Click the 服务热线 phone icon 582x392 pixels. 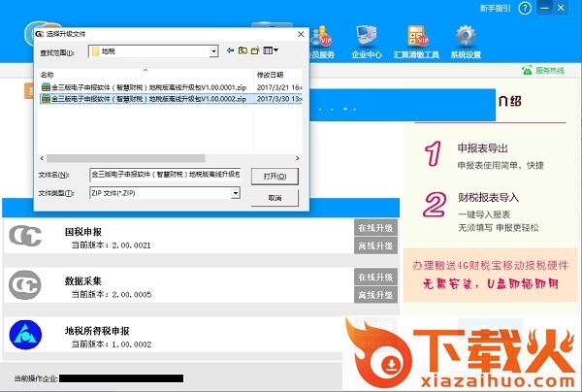(x=527, y=70)
